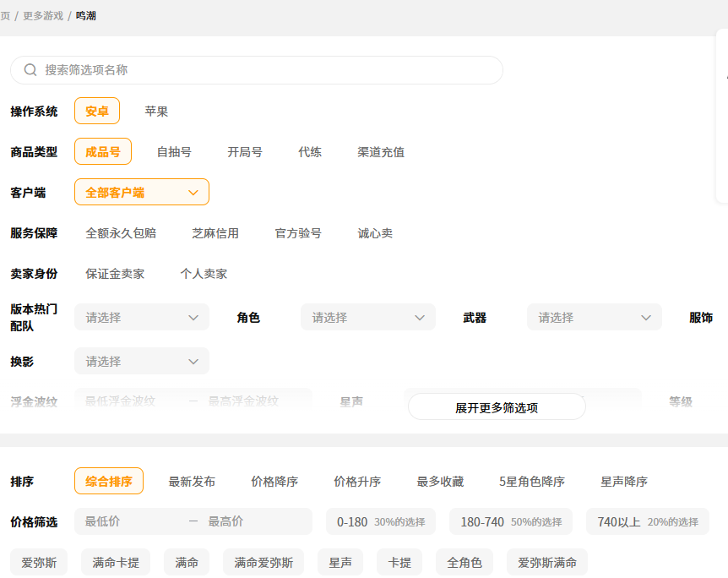Image resolution: width=728 pixels, height=578 pixels.
Task: Click the 换影 dropdown chevron
Action: [193, 362]
